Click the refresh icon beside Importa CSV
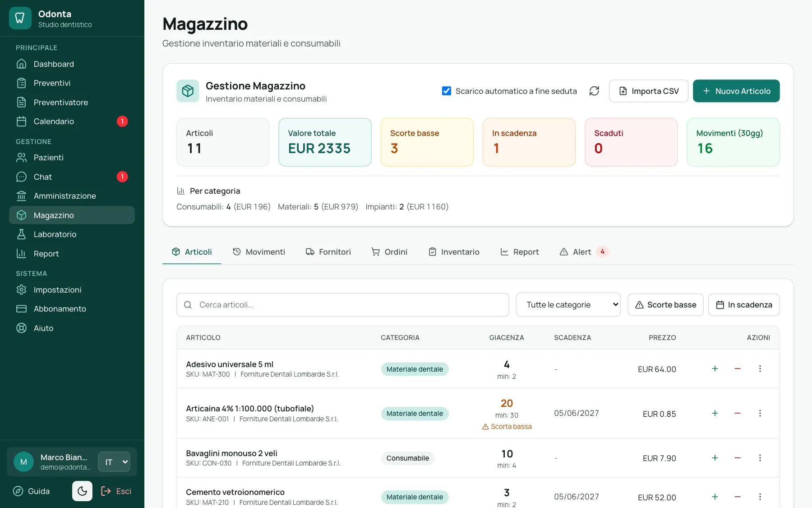 [594, 91]
